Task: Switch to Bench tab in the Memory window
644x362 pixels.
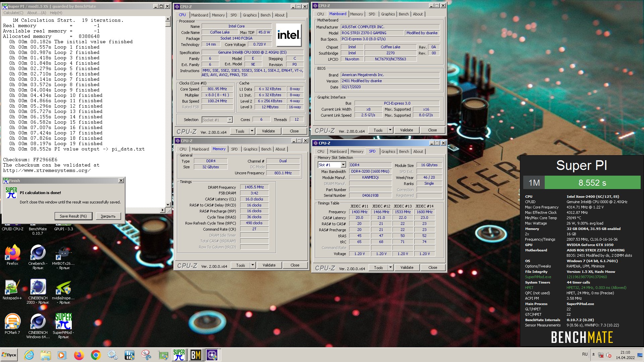Action: pyautogui.click(x=266, y=149)
